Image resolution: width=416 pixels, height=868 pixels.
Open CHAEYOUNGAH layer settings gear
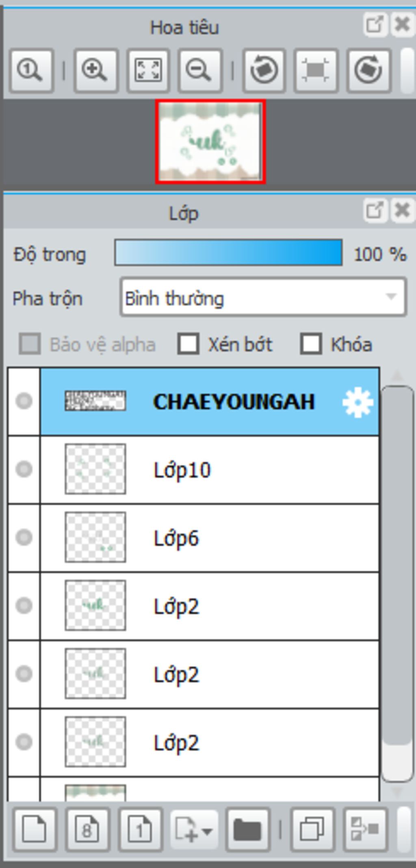pos(357,402)
